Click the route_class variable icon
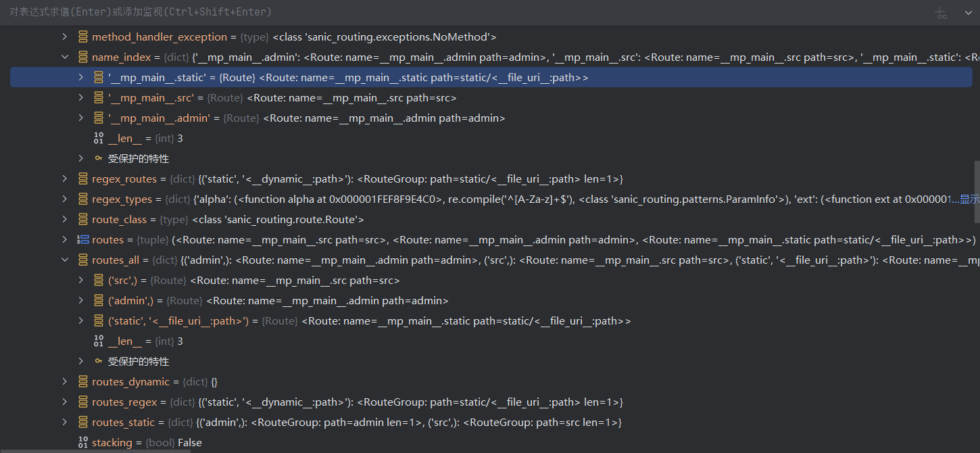 tap(83, 220)
